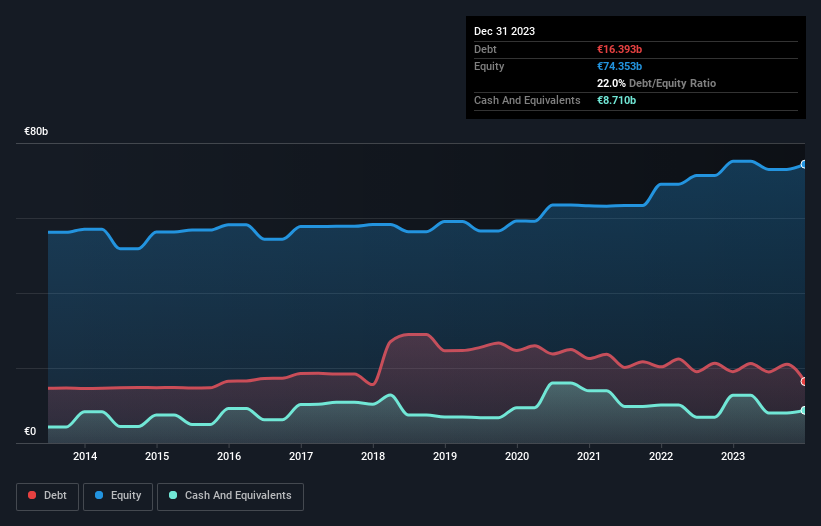Viewport: 821px width, 526px height.
Task: Click the €74.353b equity value
Action: pyautogui.click(x=619, y=66)
